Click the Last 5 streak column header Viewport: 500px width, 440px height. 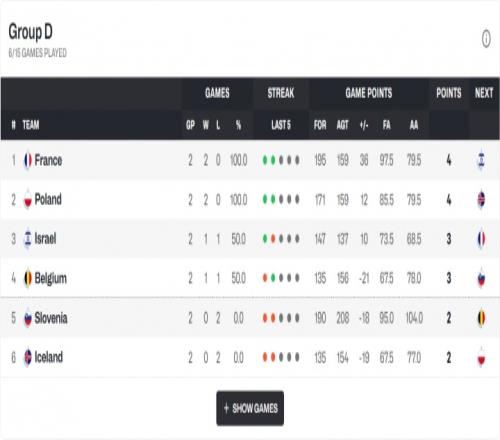[281, 125]
